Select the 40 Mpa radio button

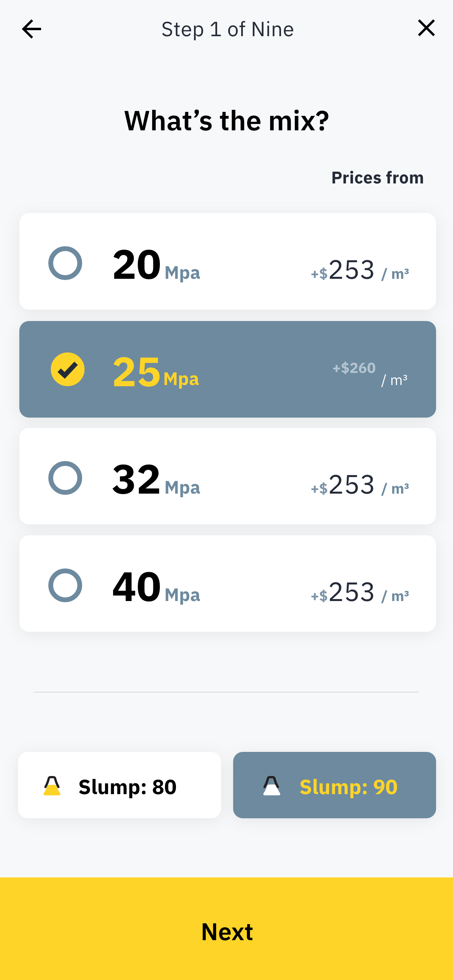pyautogui.click(x=65, y=585)
